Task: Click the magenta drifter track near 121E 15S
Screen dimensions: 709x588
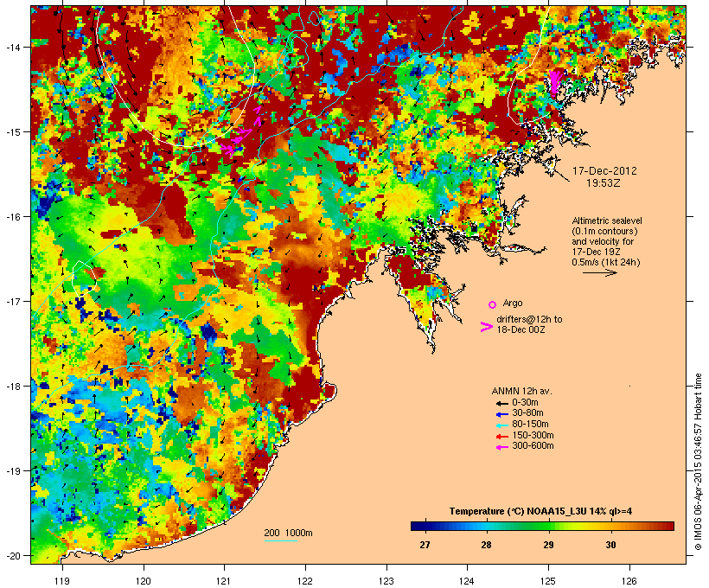Action: pos(241,132)
